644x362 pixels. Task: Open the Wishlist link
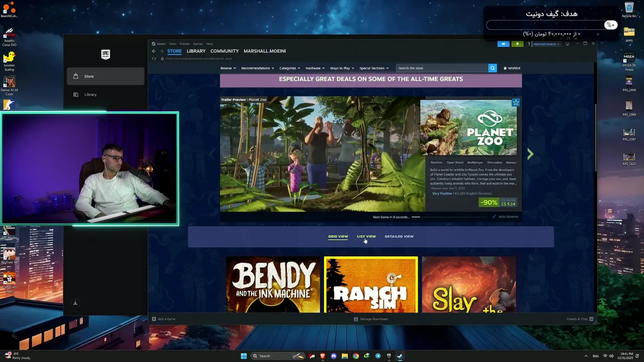click(512, 68)
